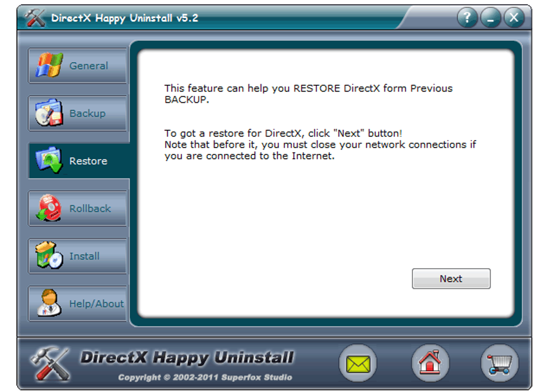Click the 'To got a restore for DirectX' line
Screen dimensions: 547x392
pyautogui.click(x=283, y=133)
